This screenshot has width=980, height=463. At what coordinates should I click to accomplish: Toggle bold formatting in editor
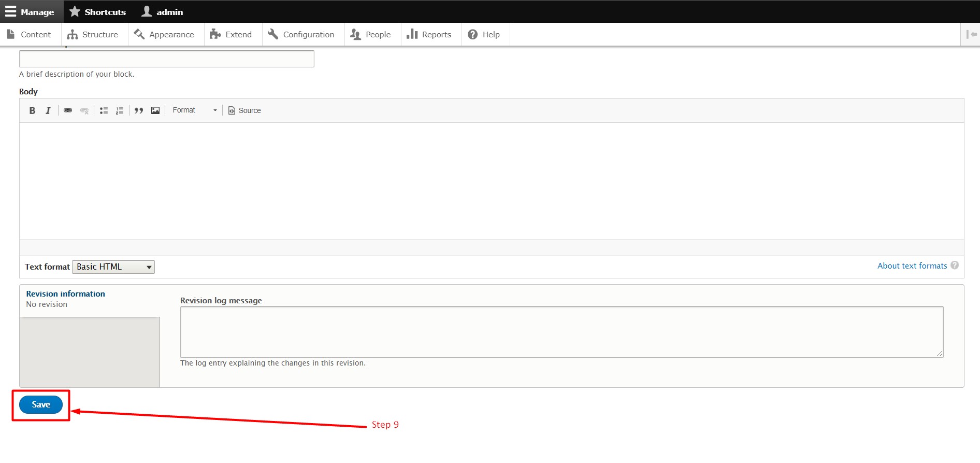[32, 110]
